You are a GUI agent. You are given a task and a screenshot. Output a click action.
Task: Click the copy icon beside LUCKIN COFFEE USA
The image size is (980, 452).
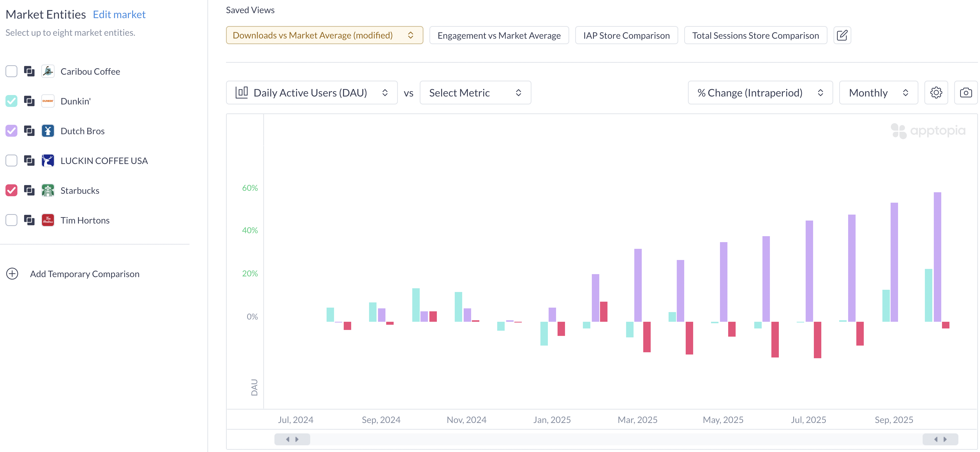tap(29, 161)
